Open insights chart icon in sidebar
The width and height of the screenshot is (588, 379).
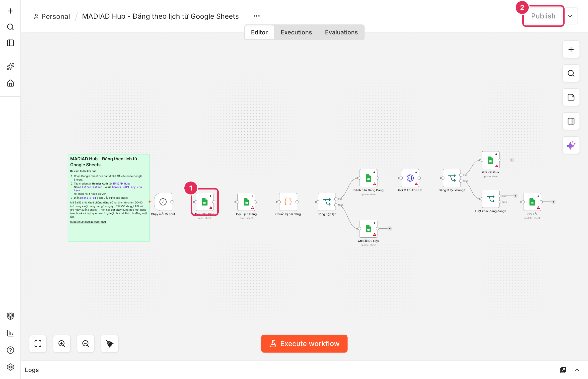pyautogui.click(x=10, y=333)
